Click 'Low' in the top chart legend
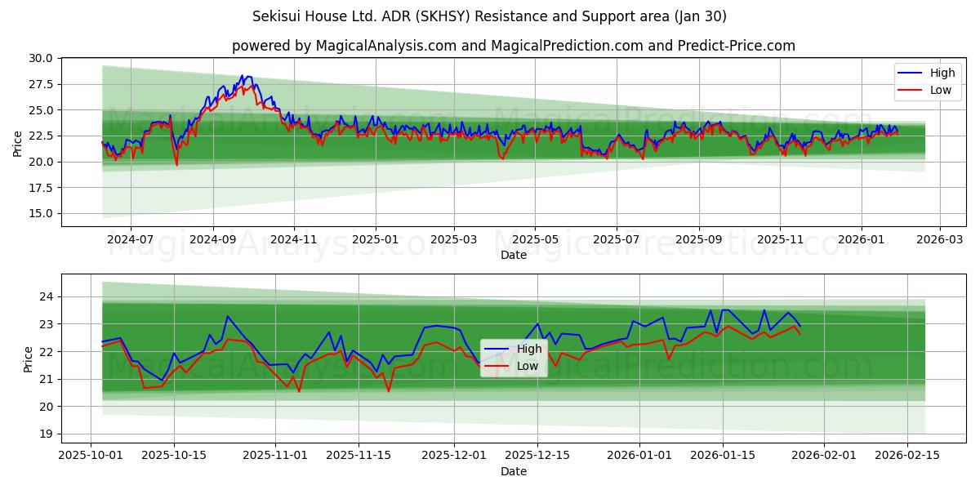 tap(941, 91)
